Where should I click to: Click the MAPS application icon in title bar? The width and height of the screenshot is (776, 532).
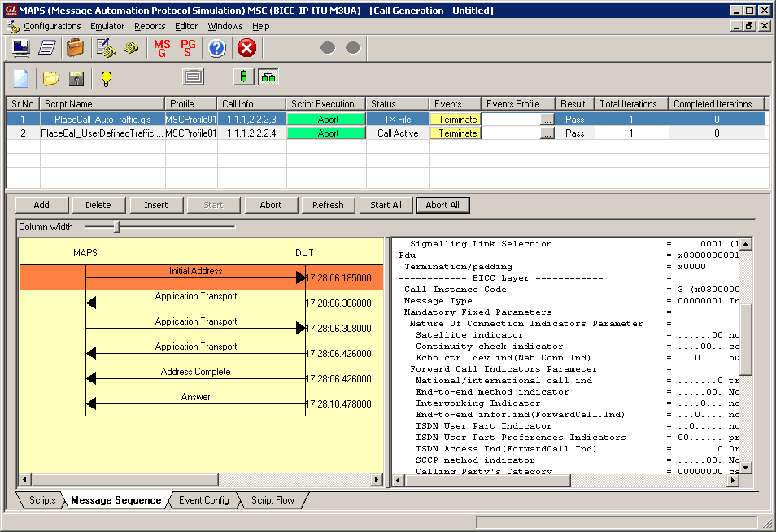point(11,11)
